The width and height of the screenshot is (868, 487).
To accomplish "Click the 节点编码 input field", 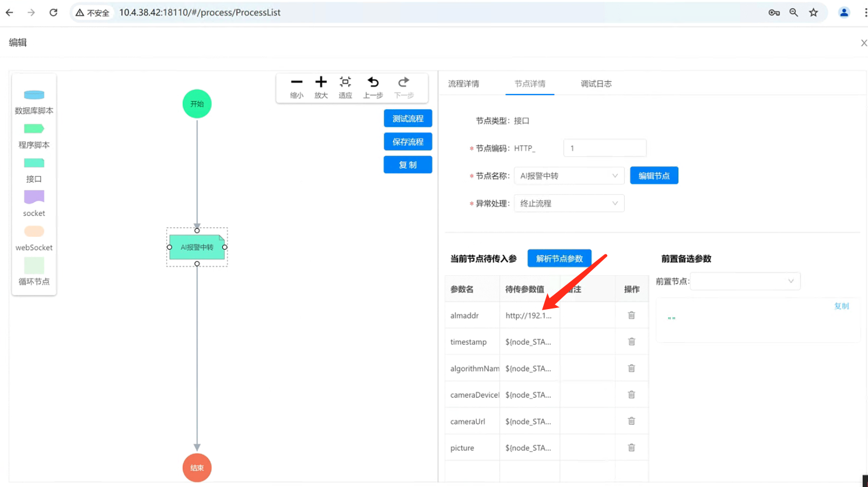I will point(605,148).
